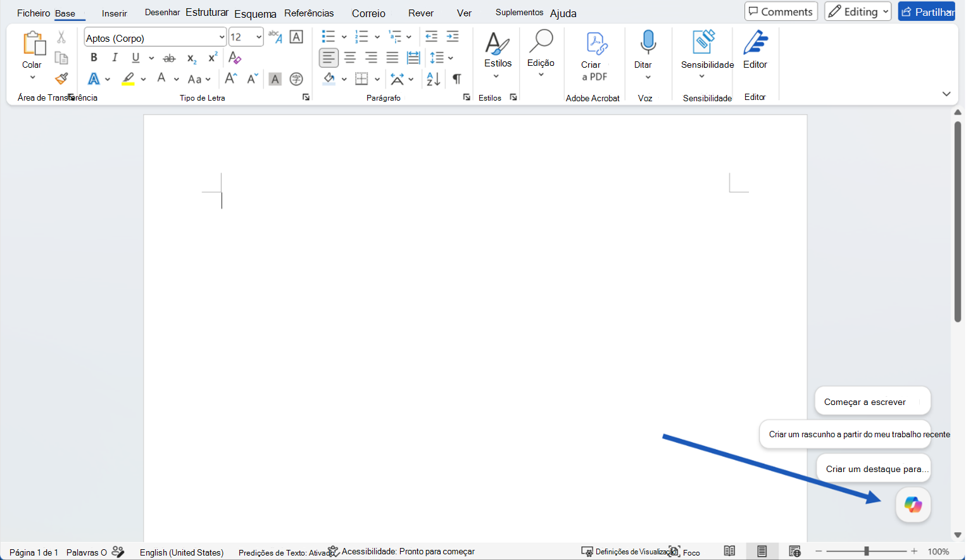966x560 pixels.
Task: Click the Copilot icon at bottom right
Action: pyautogui.click(x=913, y=505)
